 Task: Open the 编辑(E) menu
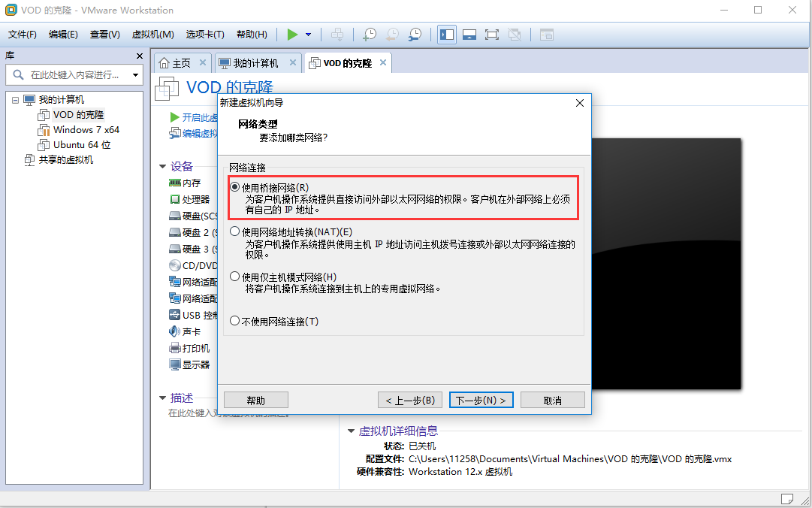(63, 35)
